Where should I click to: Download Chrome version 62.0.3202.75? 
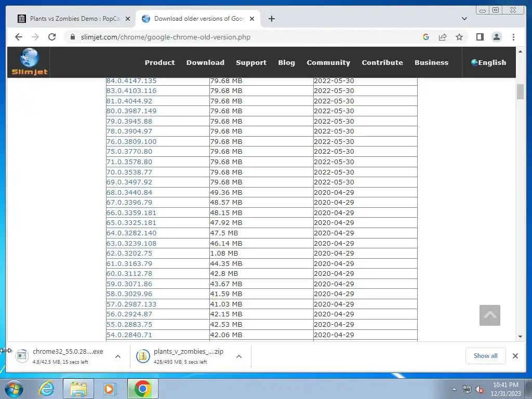pos(129,253)
